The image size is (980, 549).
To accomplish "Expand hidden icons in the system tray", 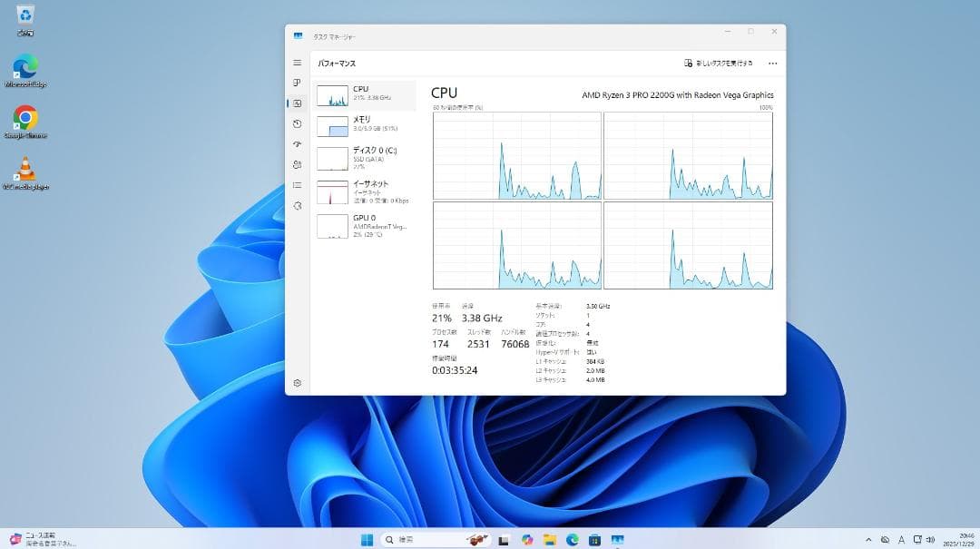I will [869, 539].
